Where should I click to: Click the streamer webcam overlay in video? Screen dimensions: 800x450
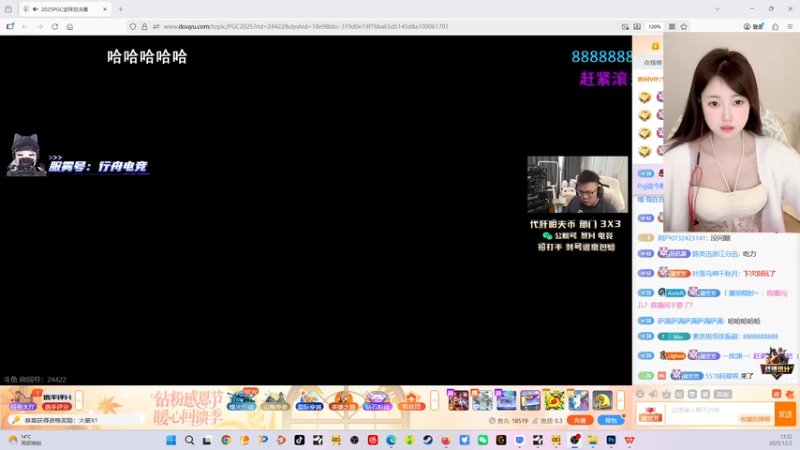(x=578, y=185)
